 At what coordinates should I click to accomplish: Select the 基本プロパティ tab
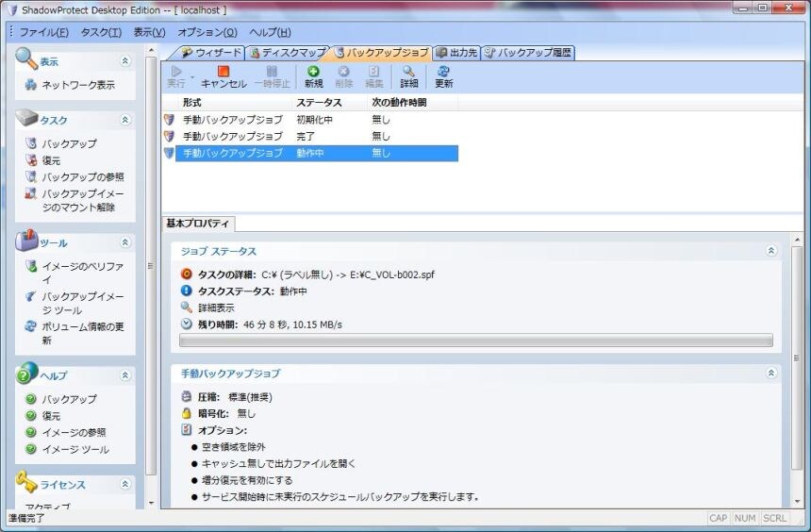198,224
